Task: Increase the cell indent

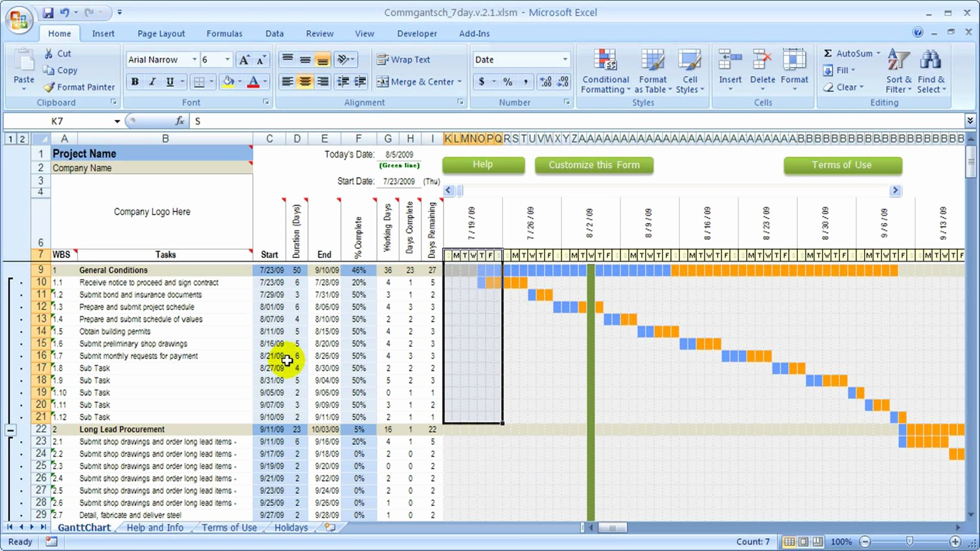Action: point(360,82)
